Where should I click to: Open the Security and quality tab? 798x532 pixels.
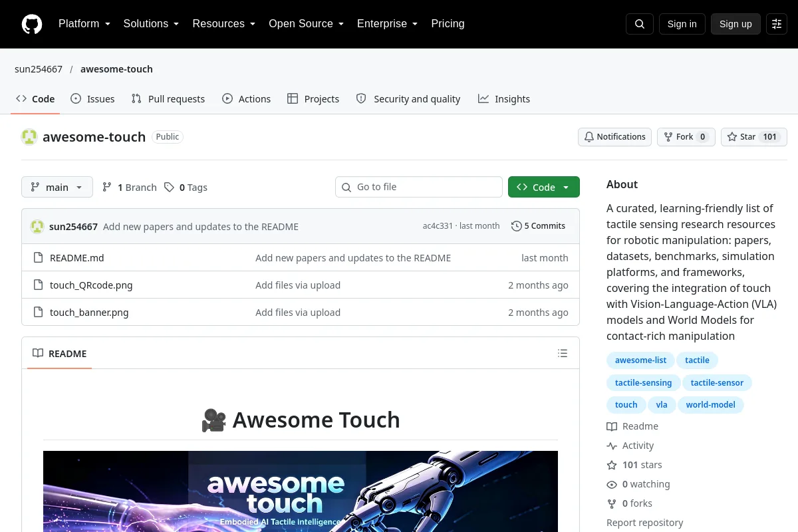(x=408, y=99)
